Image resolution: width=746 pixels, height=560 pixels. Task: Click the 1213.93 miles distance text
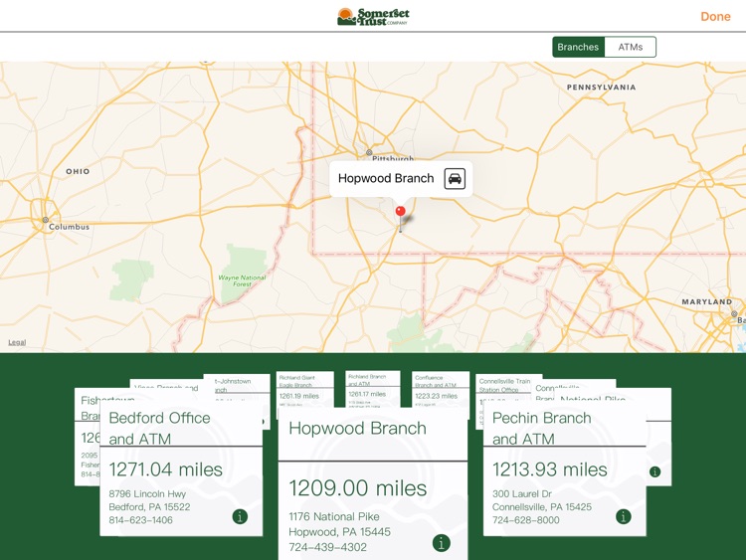549,469
